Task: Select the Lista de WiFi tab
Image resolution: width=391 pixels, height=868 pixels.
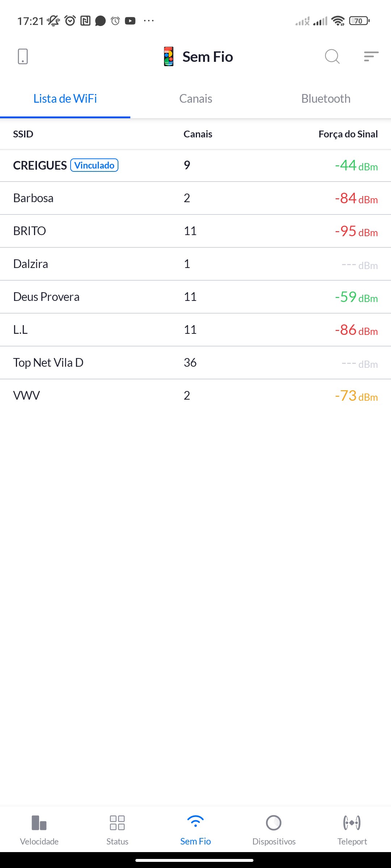Action: 65,99
